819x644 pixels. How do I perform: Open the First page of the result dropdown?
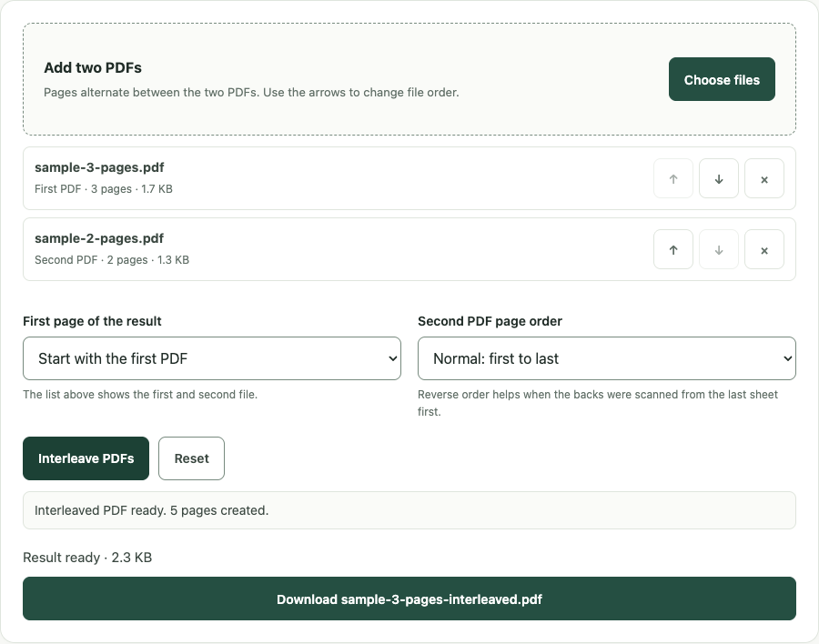coord(212,358)
